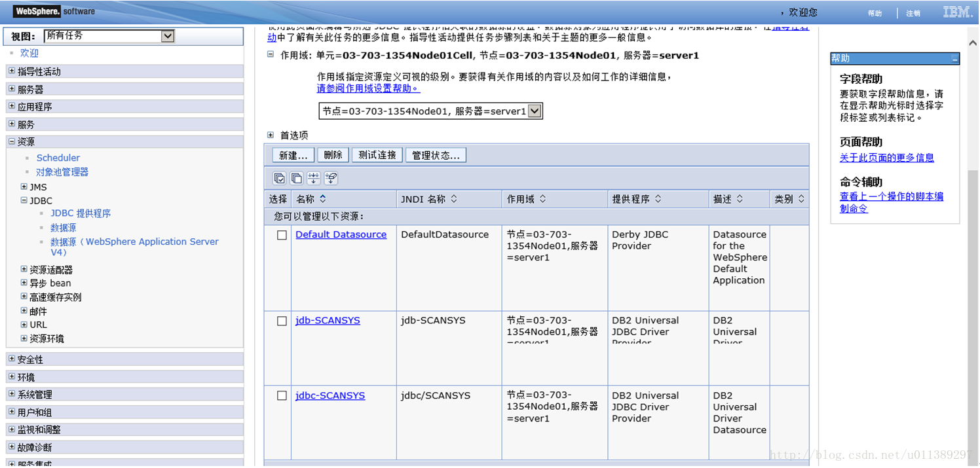Viewport: 980px width, 468px height.
Task: Clear the filter value icon
Action: click(331, 178)
